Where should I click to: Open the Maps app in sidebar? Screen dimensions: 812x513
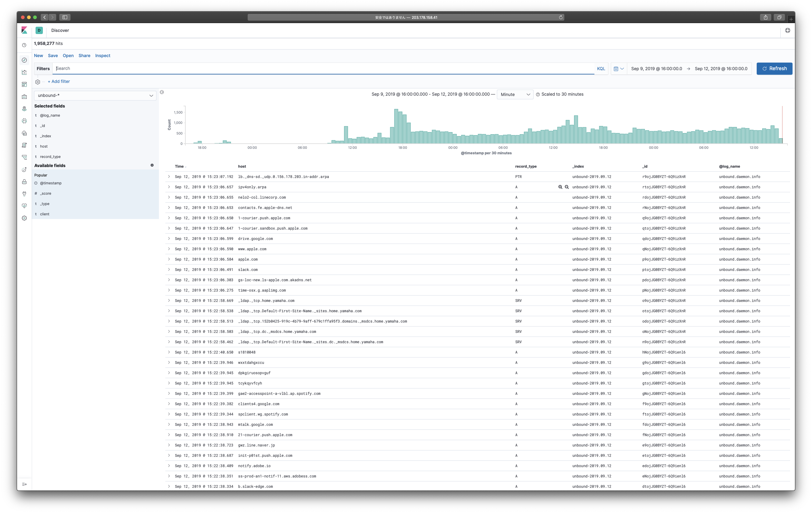tap(24, 109)
